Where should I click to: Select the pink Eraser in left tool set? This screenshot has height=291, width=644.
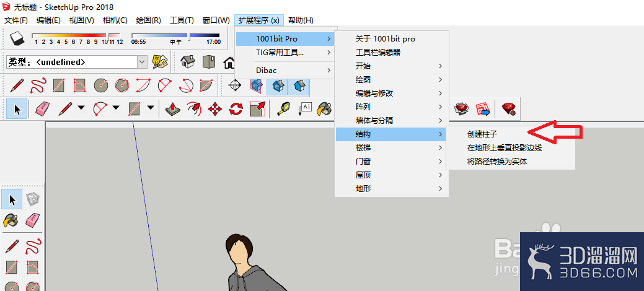tap(32, 220)
